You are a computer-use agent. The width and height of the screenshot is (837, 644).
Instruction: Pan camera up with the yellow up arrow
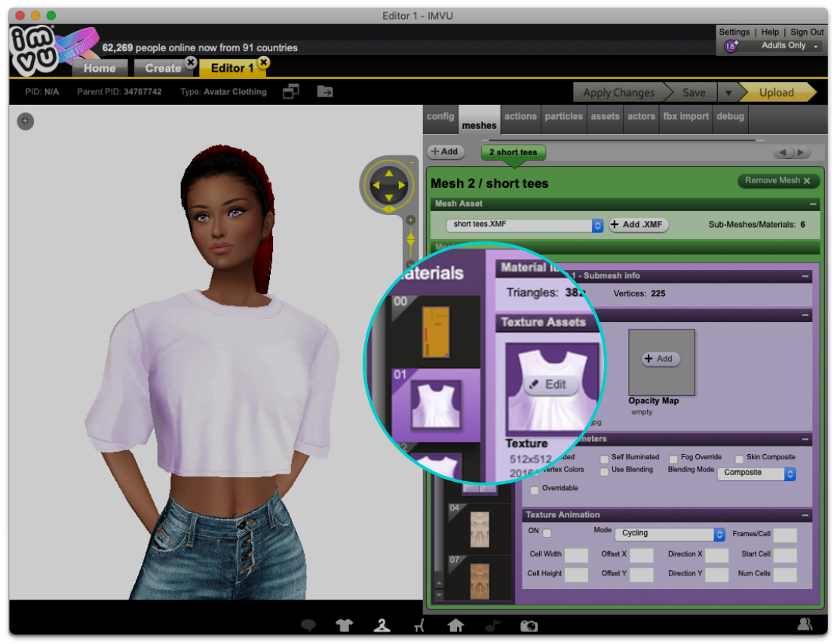[388, 173]
